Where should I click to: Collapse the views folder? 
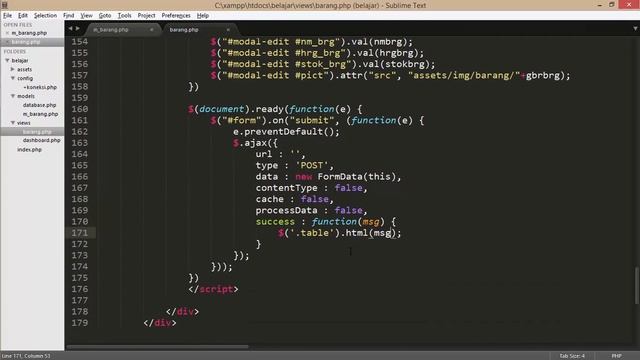[13, 122]
